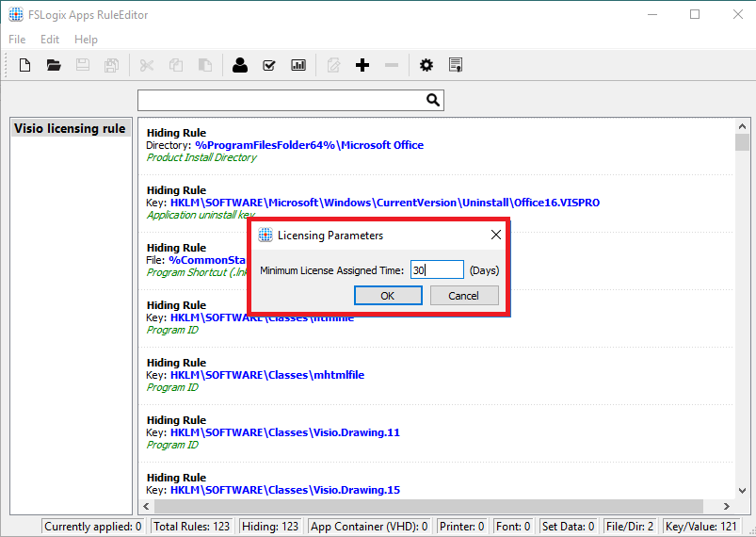756x537 pixels.
Task: Open a rule set with the folder icon
Action: [54, 65]
